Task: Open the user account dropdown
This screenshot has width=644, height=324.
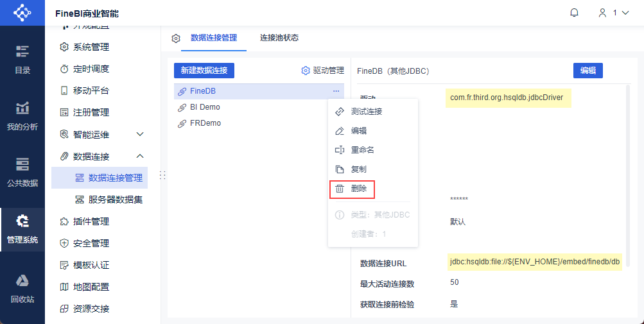Action: (x=613, y=13)
